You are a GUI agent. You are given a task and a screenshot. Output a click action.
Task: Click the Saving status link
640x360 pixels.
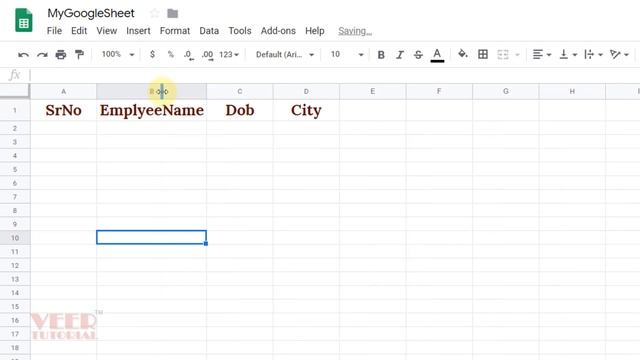tap(355, 31)
